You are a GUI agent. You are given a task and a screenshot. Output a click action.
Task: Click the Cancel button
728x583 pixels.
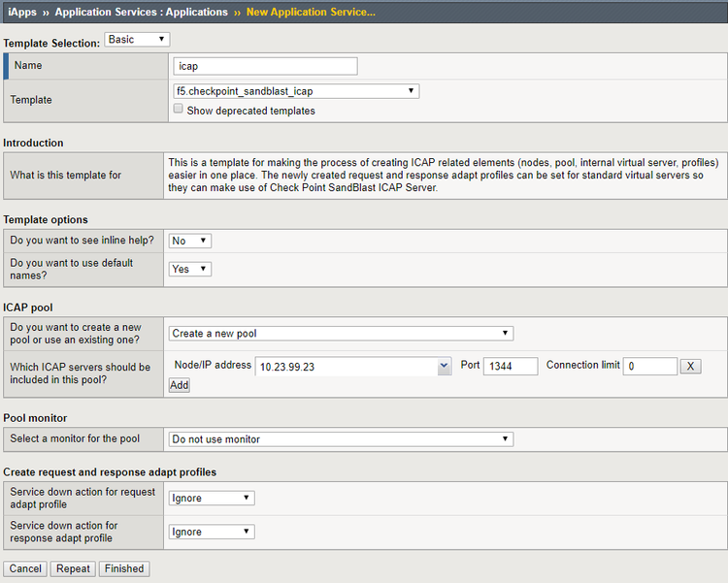pyautogui.click(x=26, y=568)
